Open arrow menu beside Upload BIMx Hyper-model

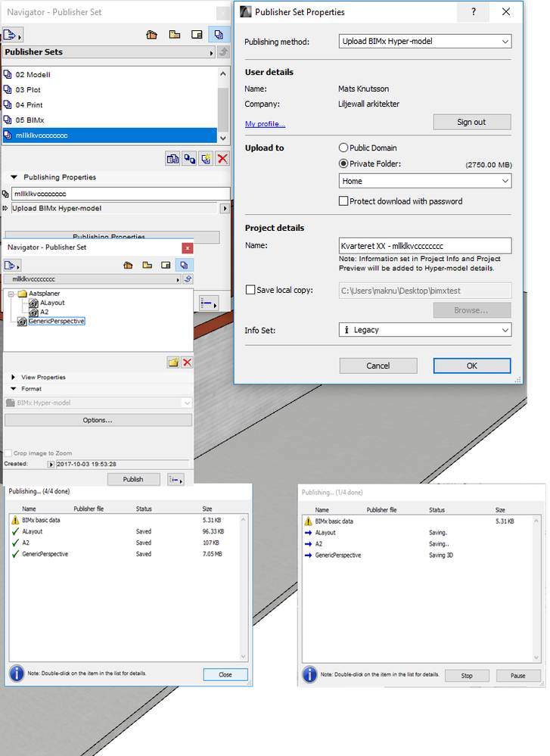(x=224, y=209)
